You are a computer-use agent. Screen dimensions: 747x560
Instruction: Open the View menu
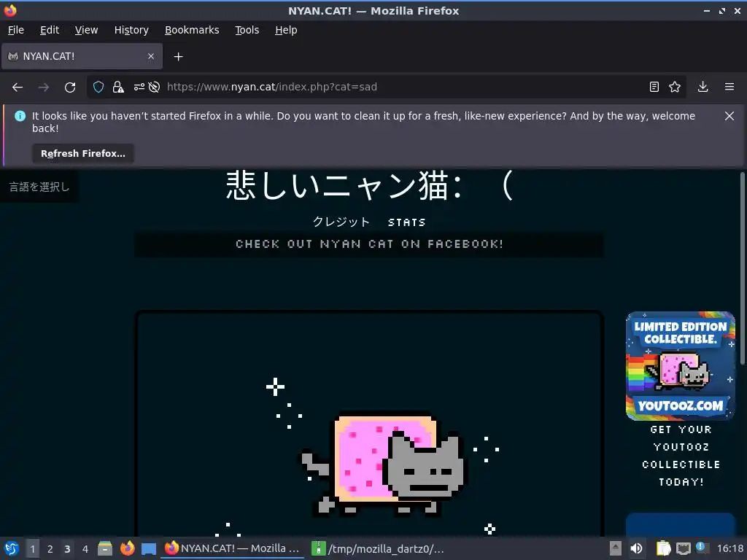[x=86, y=30]
